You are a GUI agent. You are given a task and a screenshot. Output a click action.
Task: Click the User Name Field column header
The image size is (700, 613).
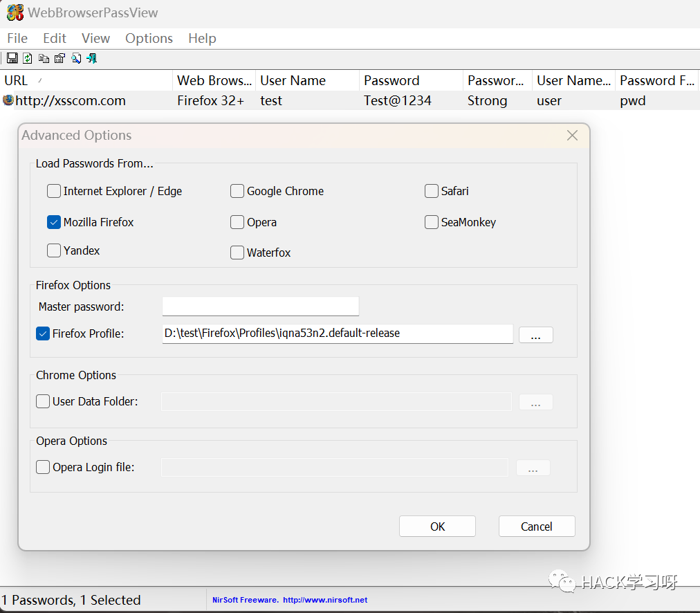click(573, 80)
